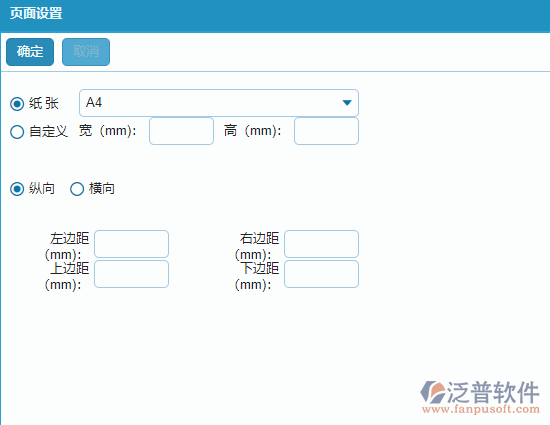
Task: Choose 纵向 portrait orientation
Action: 17,189
